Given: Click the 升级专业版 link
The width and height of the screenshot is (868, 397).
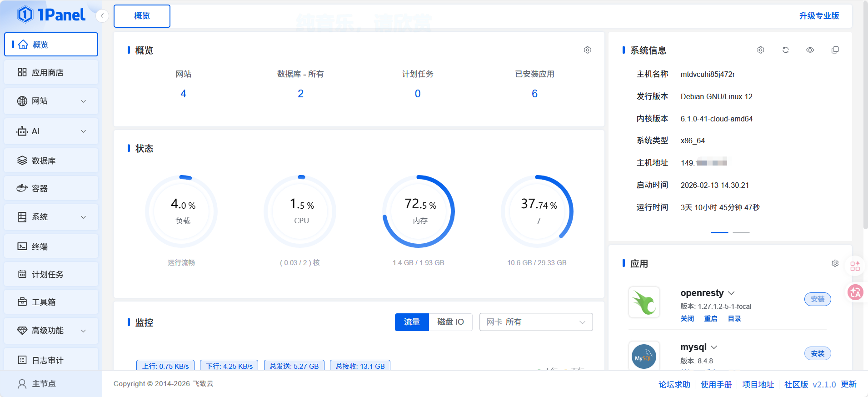Looking at the screenshot, I should click(819, 16).
